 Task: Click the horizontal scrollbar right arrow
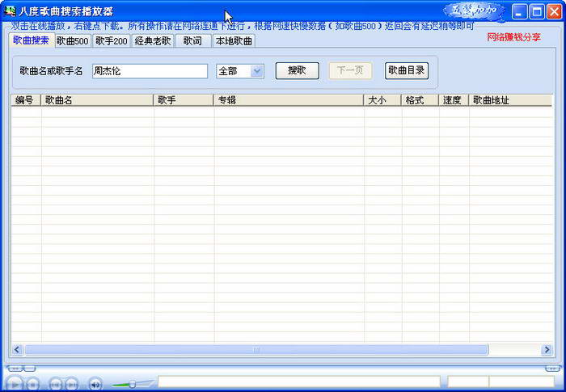547,349
